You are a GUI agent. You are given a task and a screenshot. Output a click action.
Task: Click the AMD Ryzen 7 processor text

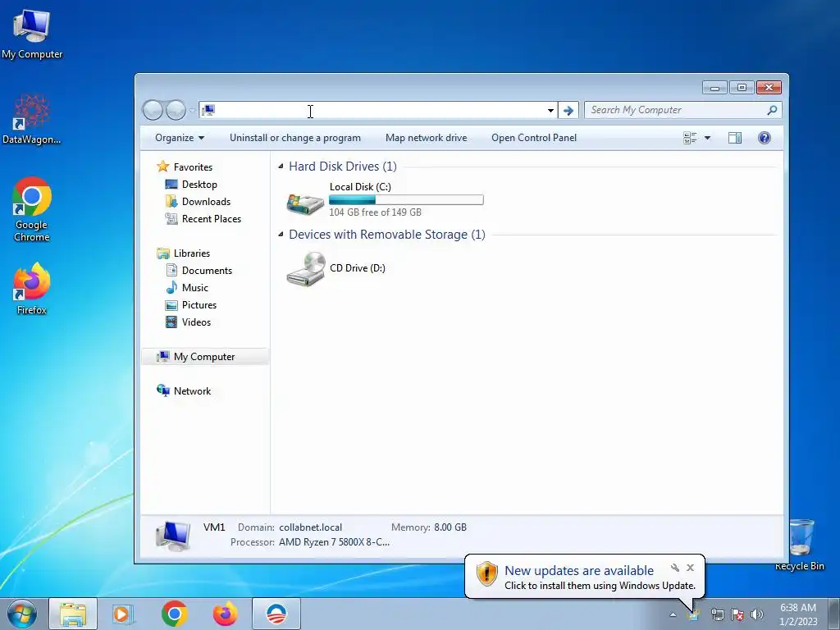(335, 542)
